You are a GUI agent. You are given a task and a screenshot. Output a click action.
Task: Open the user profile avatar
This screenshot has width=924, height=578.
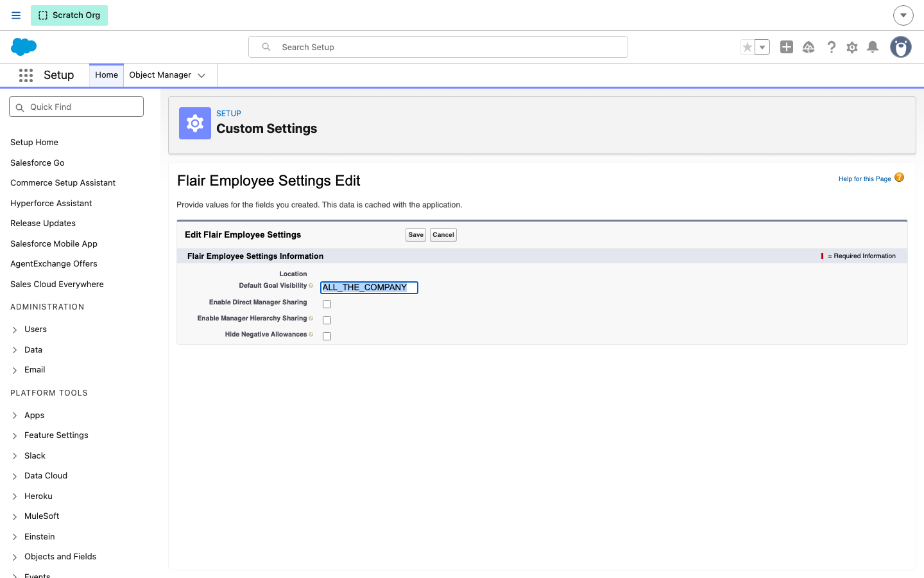[901, 47]
